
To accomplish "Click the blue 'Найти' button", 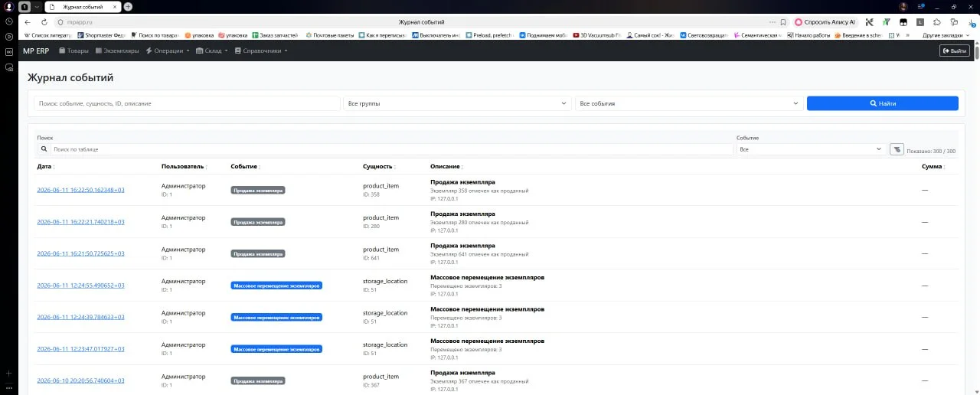I will [x=882, y=103].
